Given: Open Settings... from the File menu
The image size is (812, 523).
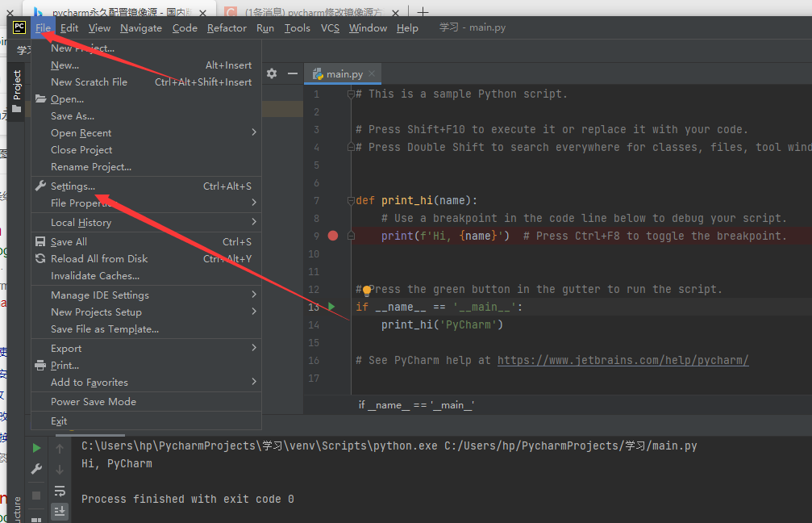Looking at the screenshot, I should 73,186.
